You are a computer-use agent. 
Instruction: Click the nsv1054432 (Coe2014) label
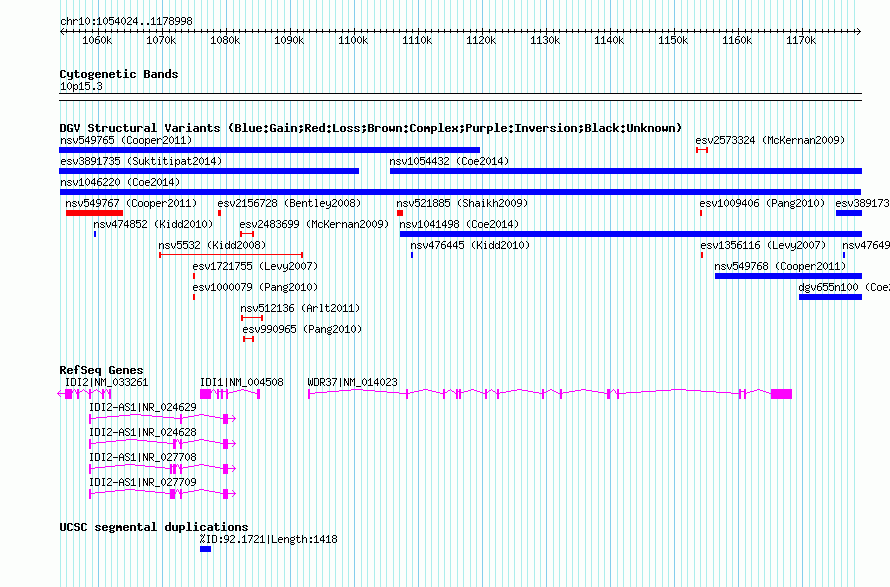click(x=449, y=161)
